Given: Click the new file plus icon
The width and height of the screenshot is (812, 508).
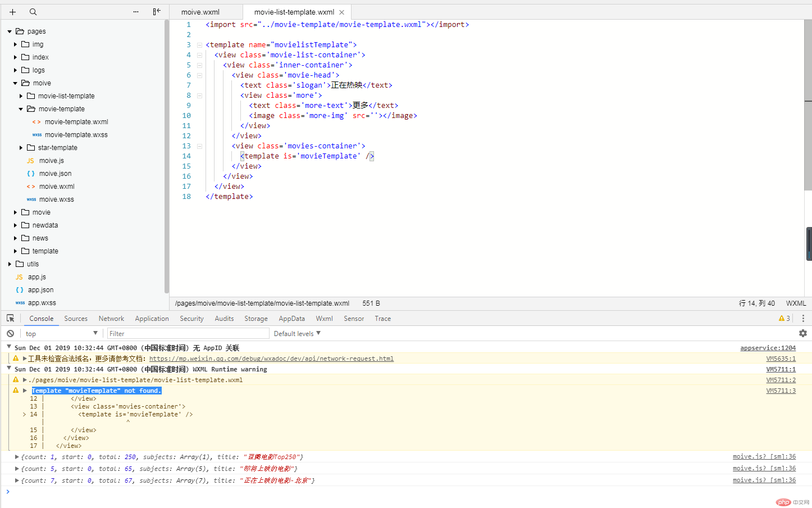Looking at the screenshot, I should [12, 12].
